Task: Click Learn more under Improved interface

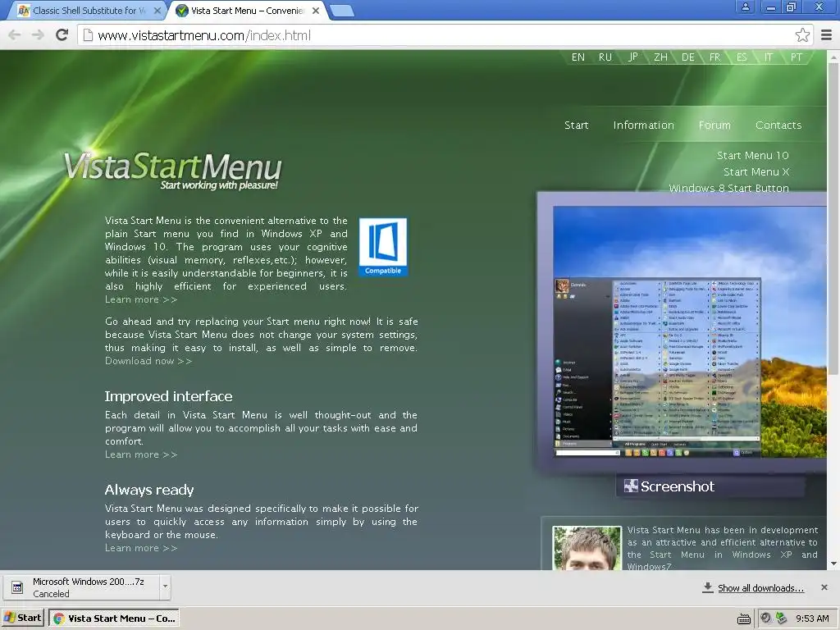Action: point(141,454)
